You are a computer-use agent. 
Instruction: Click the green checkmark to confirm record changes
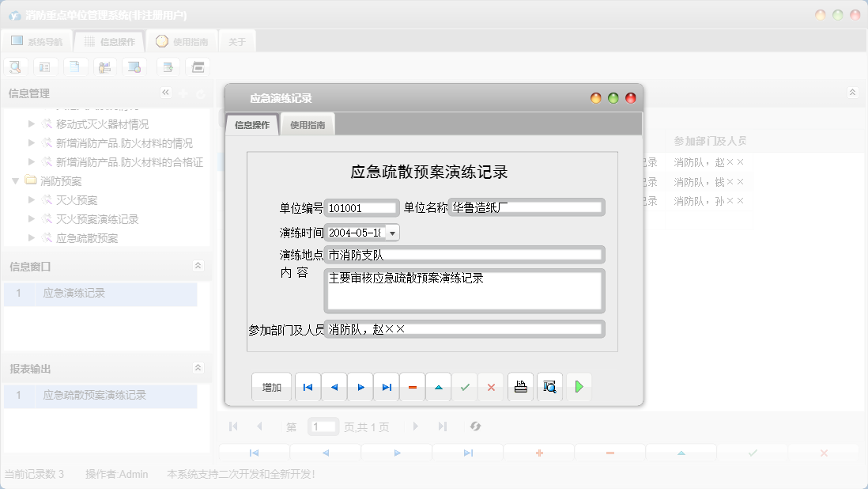(465, 387)
